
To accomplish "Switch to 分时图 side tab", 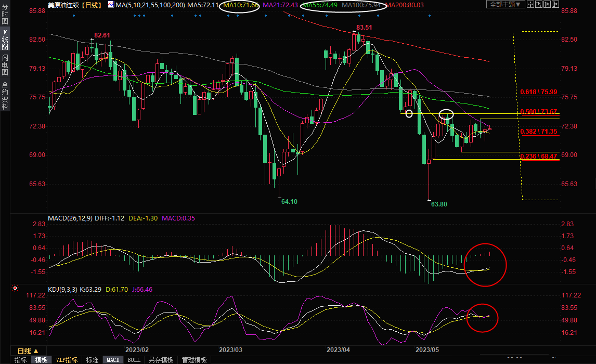I will (5, 15).
